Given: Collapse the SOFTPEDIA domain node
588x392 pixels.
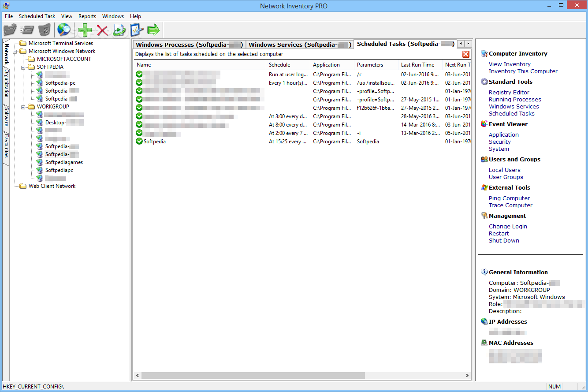Looking at the screenshot, I should [x=23, y=67].
